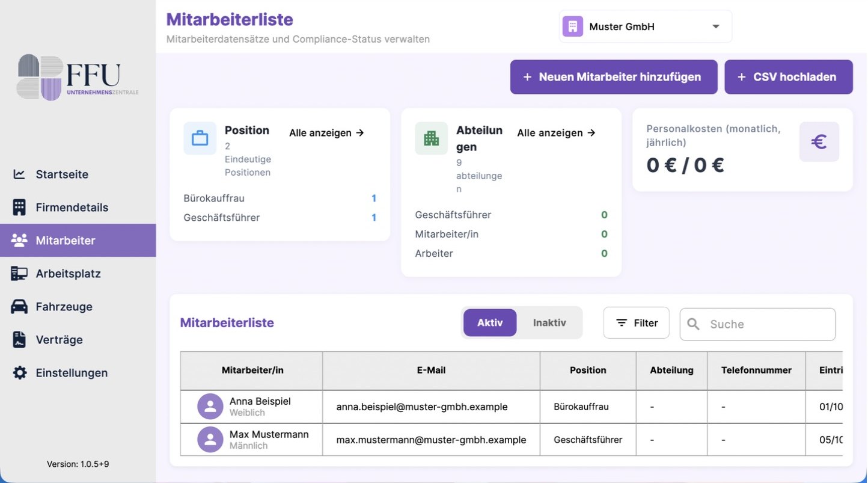Image resolution: width=868 pixels, height=483 pixels.
Task: Click Mitarbeiter/in entry in Abteilungen card
Action: pyautogui.click(x=447, y=235)
